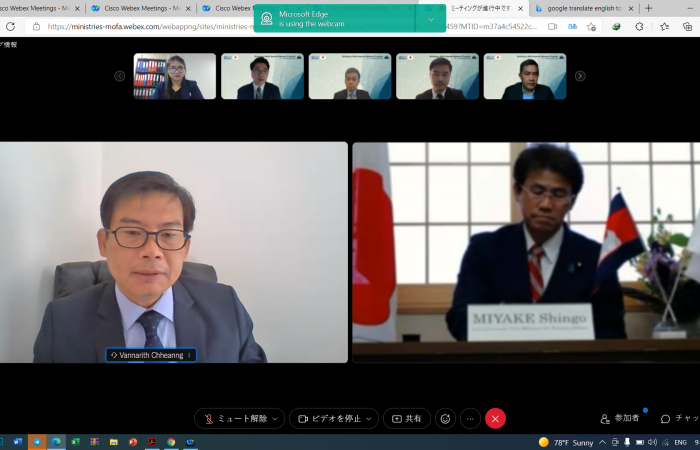This screenshot has width=700, height=450.
Task: Unmute the microphone with ミュート解除
Action: [234, 419]
